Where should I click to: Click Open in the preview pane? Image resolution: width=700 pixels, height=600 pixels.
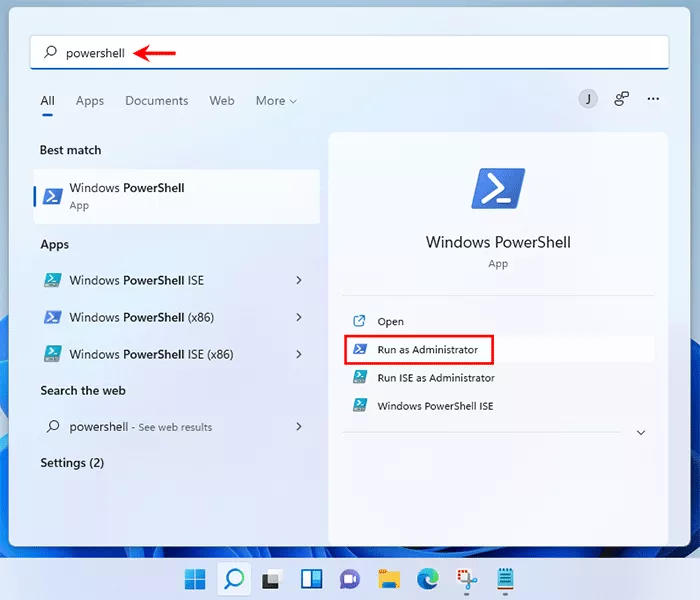(499, 321)
